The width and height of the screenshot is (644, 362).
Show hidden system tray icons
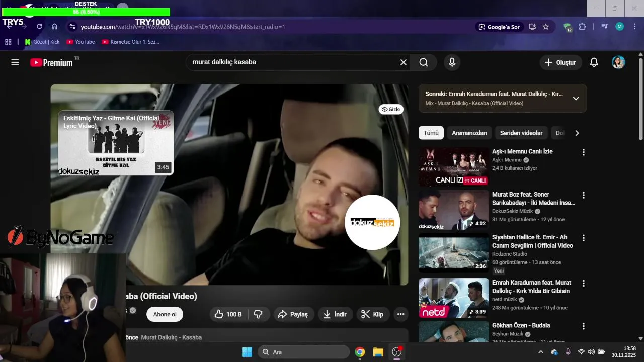click(541, 352)
